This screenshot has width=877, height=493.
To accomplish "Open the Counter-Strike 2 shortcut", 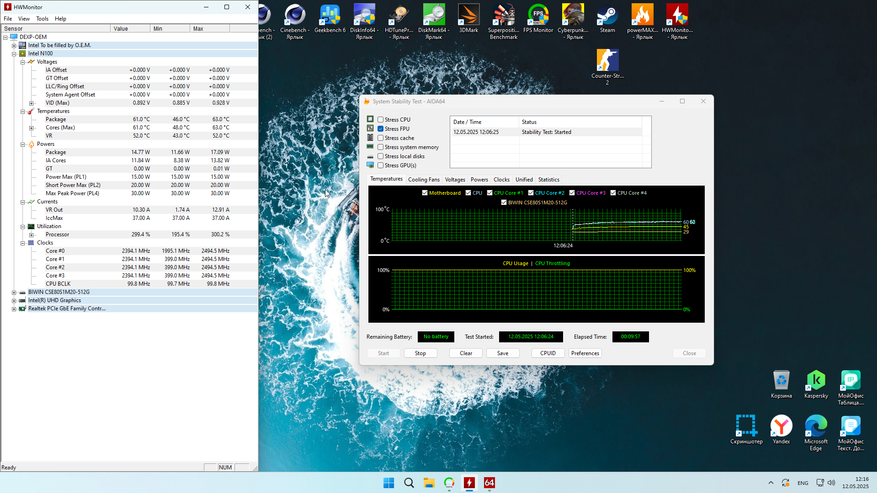I will pyautogui.click(x=607, y=62).
